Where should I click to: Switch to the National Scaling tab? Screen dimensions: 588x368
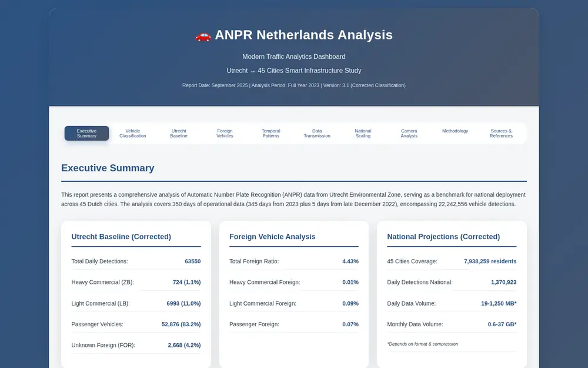click(363, 133)
